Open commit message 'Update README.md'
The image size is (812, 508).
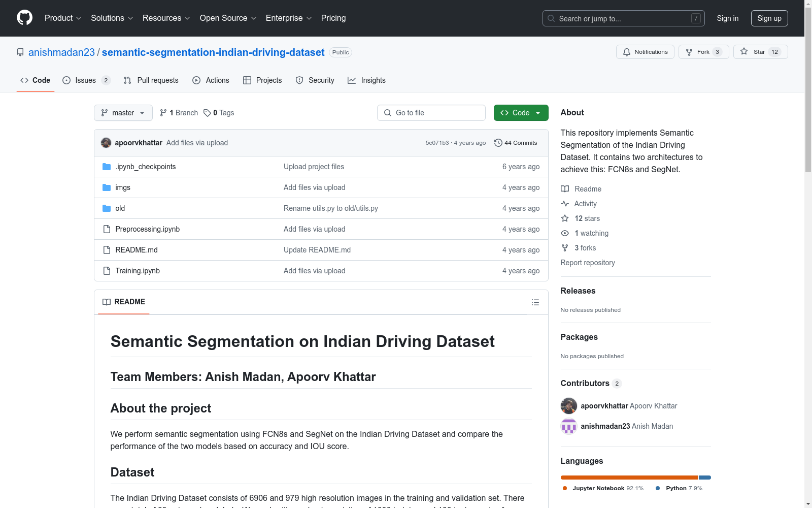pyautogui.click(x=317, y=250)
